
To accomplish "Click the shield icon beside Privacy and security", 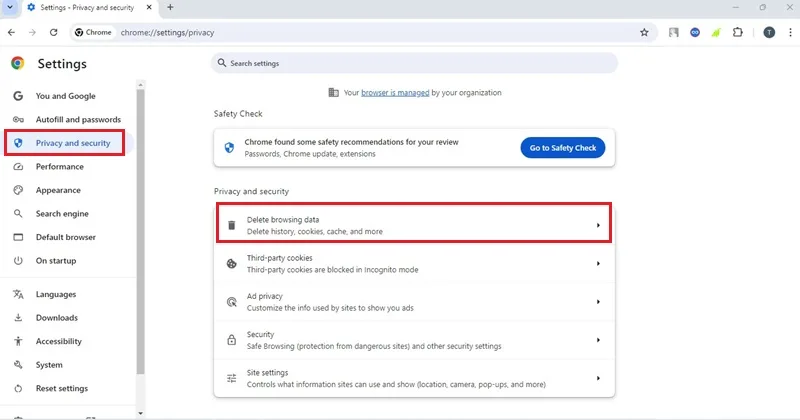I will (18, 143).
